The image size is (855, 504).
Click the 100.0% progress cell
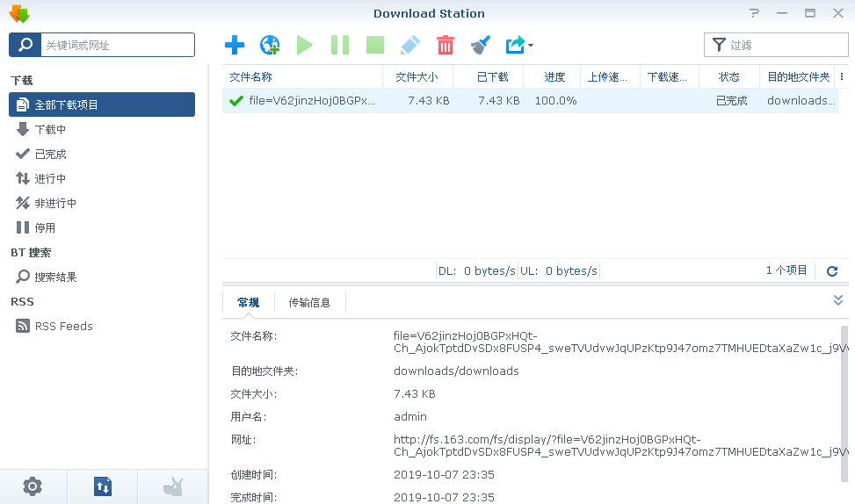[x=555, y=101]
